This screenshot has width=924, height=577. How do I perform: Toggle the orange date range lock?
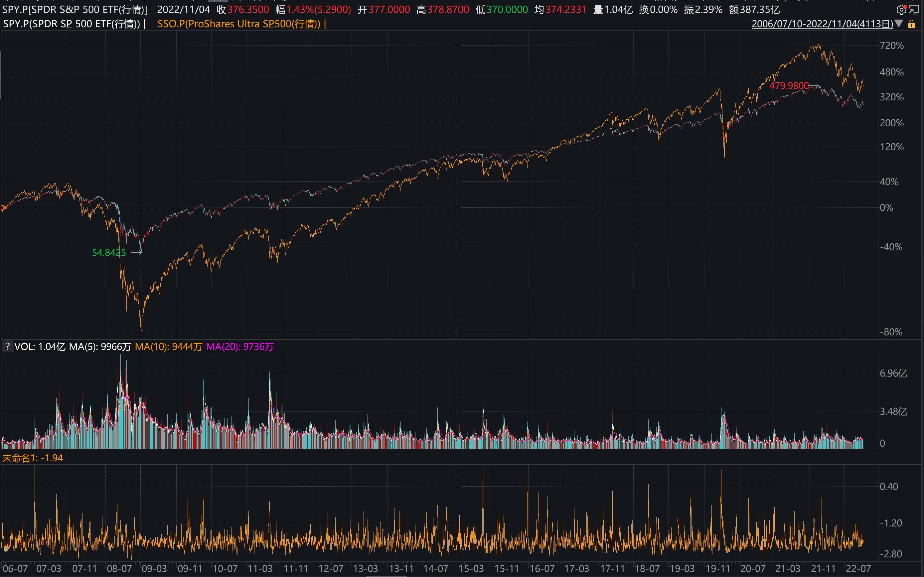point(911,24)
